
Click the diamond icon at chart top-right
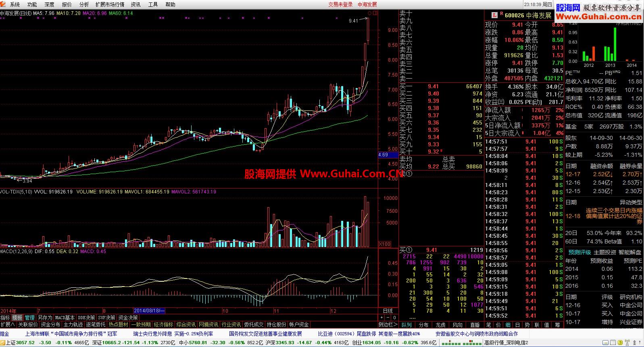coord(369,13)
